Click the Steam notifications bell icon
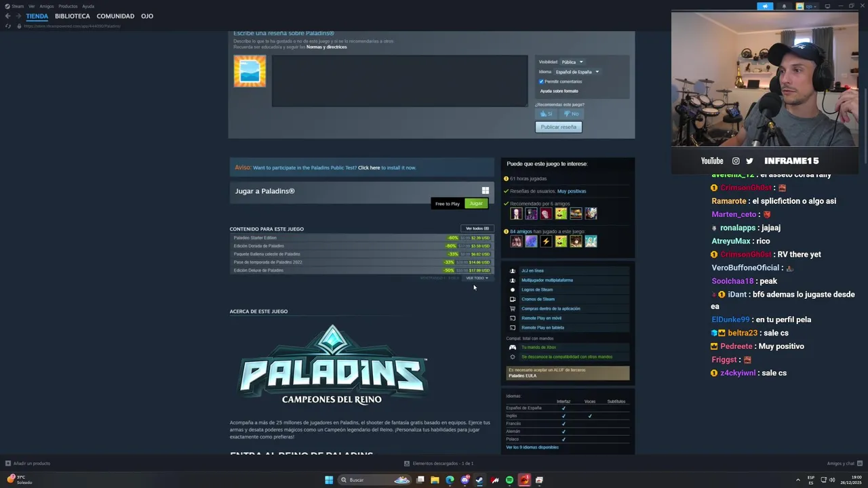The height and width of the screenshot is (488, 868). click(785, 6)
